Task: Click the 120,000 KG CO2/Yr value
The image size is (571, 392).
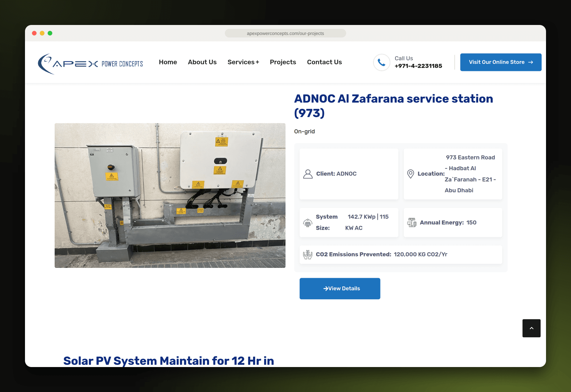Action: [x=421, y=254]
